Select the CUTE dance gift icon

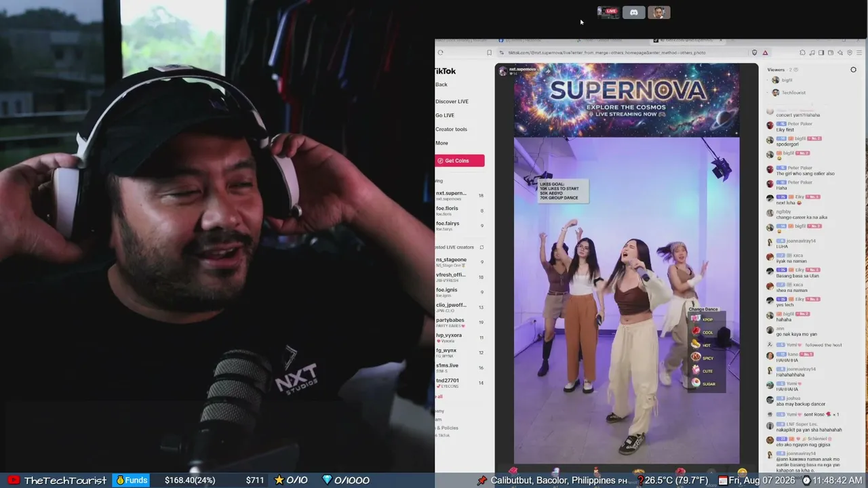click(696, 371)
